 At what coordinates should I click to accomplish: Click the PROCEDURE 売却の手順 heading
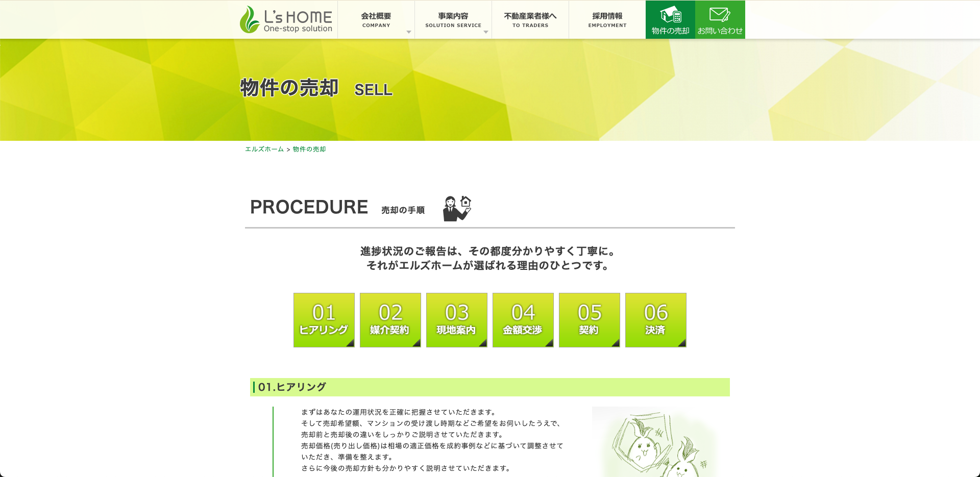pyautogui.click(x=337, y=208)
